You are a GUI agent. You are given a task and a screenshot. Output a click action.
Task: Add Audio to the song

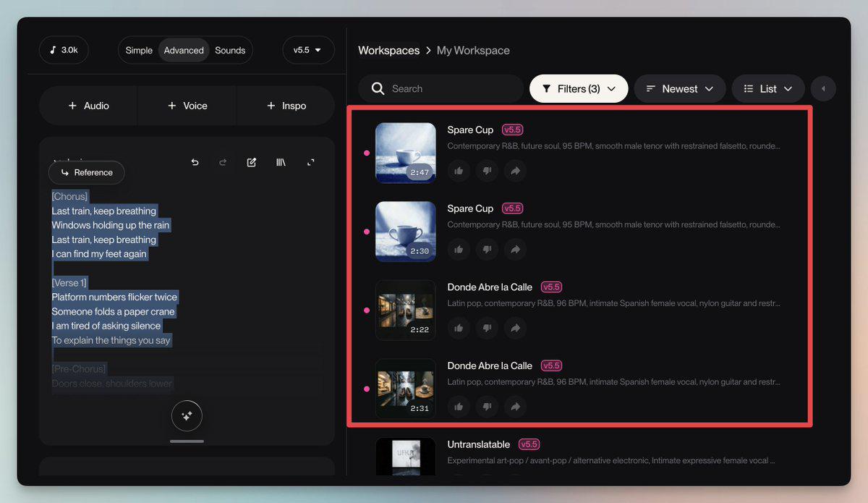(x=88, y=106)
